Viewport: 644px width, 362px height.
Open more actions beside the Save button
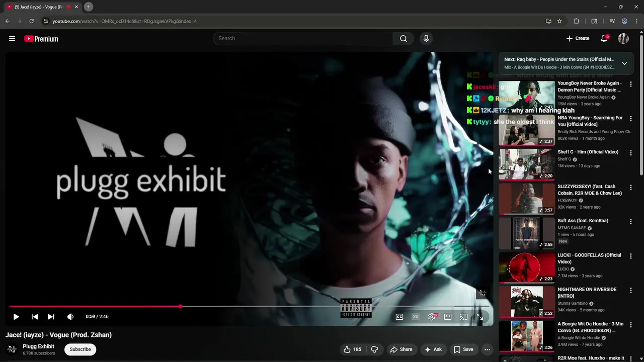point(487,349)
